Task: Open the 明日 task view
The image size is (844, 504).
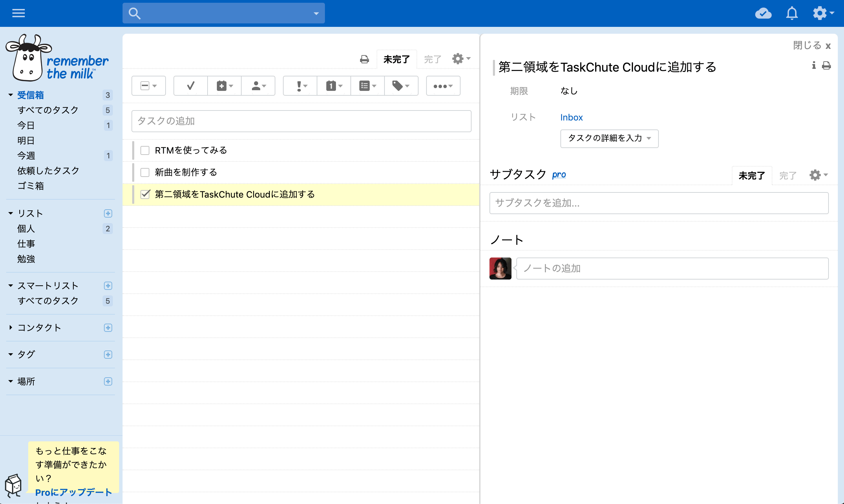Action: pyautogui.click(x=26, y=140)
